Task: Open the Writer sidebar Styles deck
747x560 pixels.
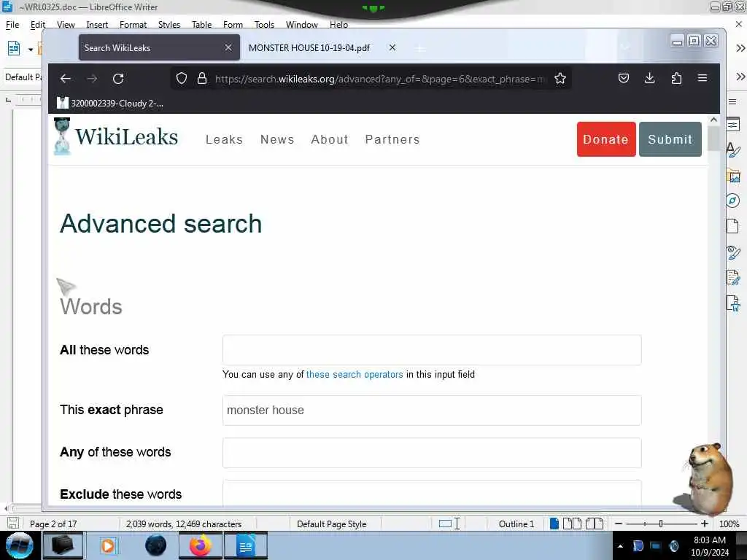Action: click(733, 150)
